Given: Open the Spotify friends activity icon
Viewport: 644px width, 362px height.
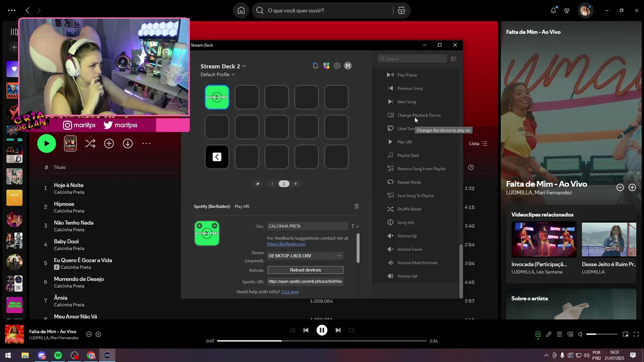Looking at the screenshot, I should coord(567,11).
